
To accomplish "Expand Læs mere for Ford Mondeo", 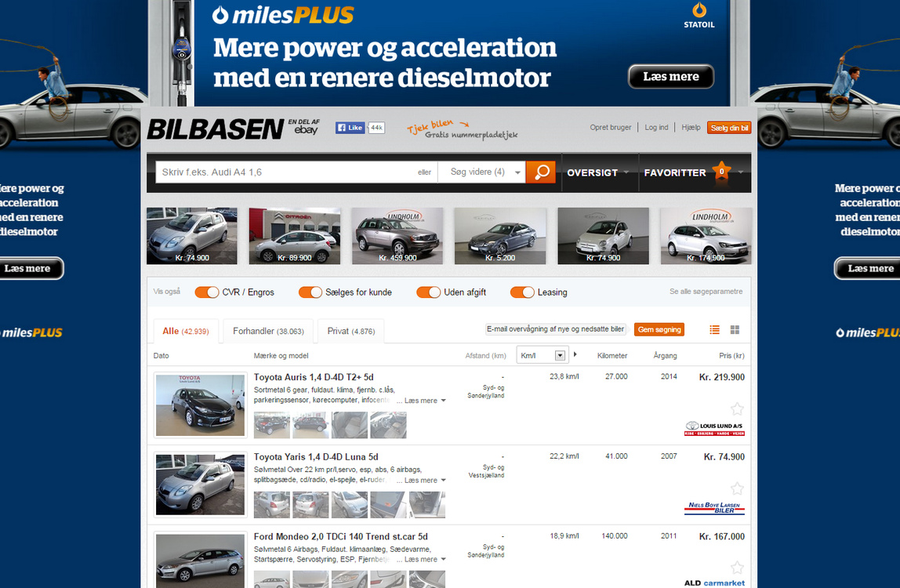I will 425,559.
